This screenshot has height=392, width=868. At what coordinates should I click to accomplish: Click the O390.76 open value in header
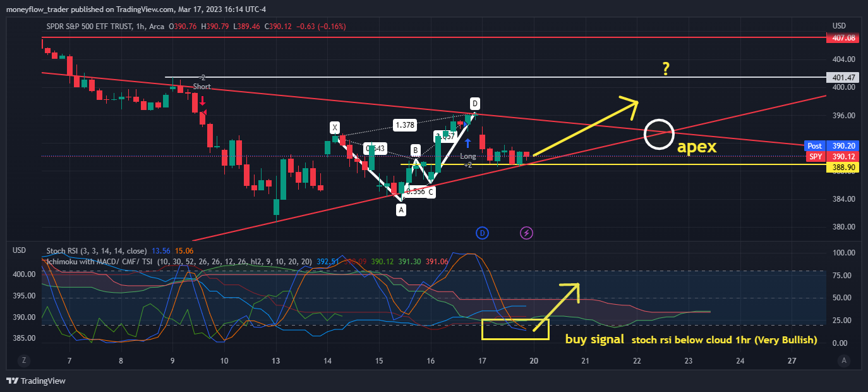[x=183, y=27]
